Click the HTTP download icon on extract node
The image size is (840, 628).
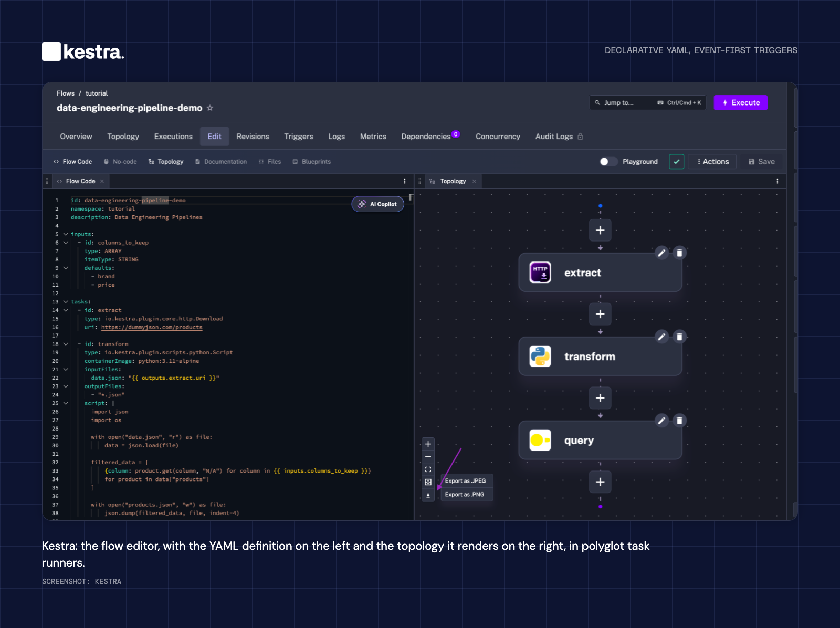point(540,273)
